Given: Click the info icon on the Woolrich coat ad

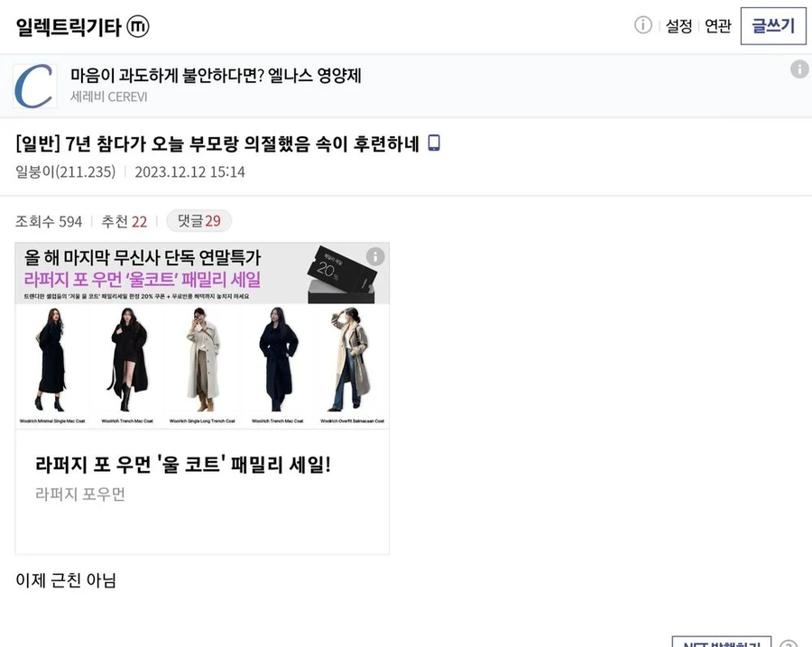Looking at the screenshot, I should [x=377, y=254].
